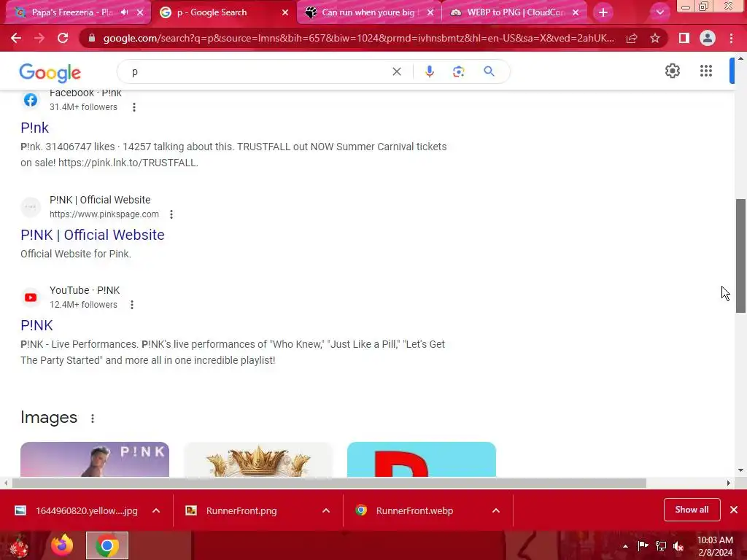Click the horizontal page scrollbar thumb
Viewport: 747px width, 560px height.
tap(329, 483)
